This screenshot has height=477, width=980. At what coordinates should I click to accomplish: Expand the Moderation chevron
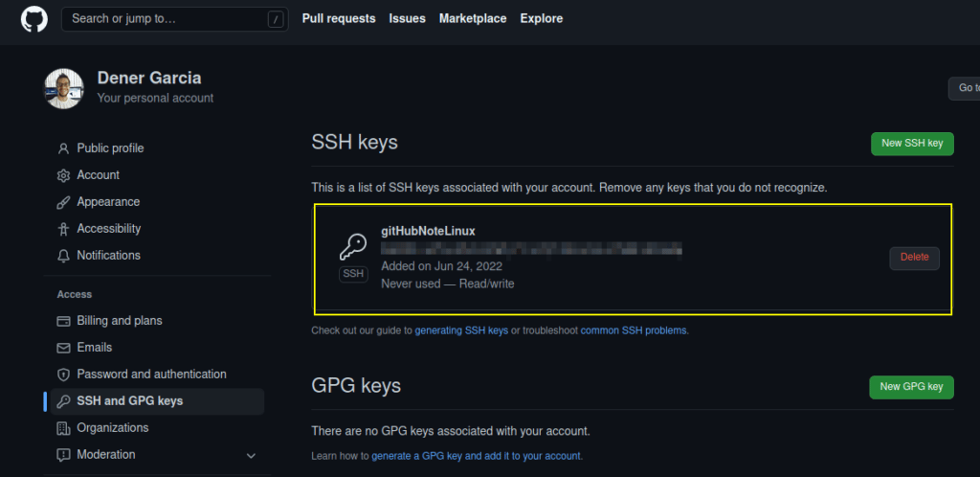[252, 456]
